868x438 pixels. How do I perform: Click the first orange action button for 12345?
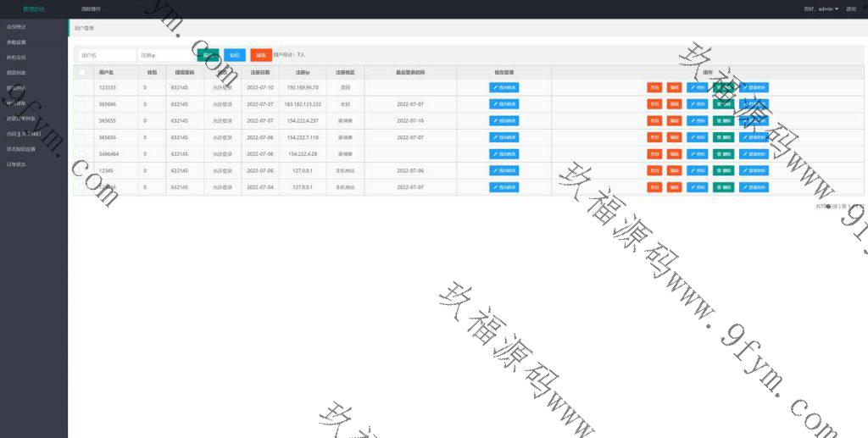pos(654,171)
